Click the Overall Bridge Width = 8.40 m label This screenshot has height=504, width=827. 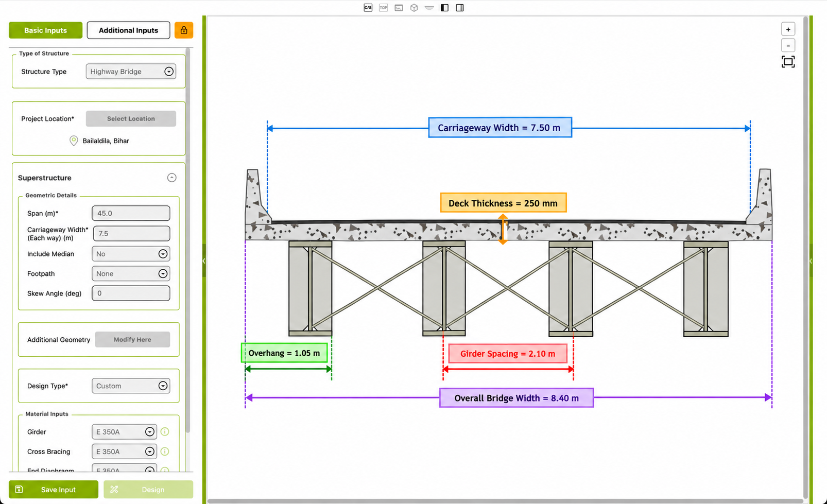(516, 398)
